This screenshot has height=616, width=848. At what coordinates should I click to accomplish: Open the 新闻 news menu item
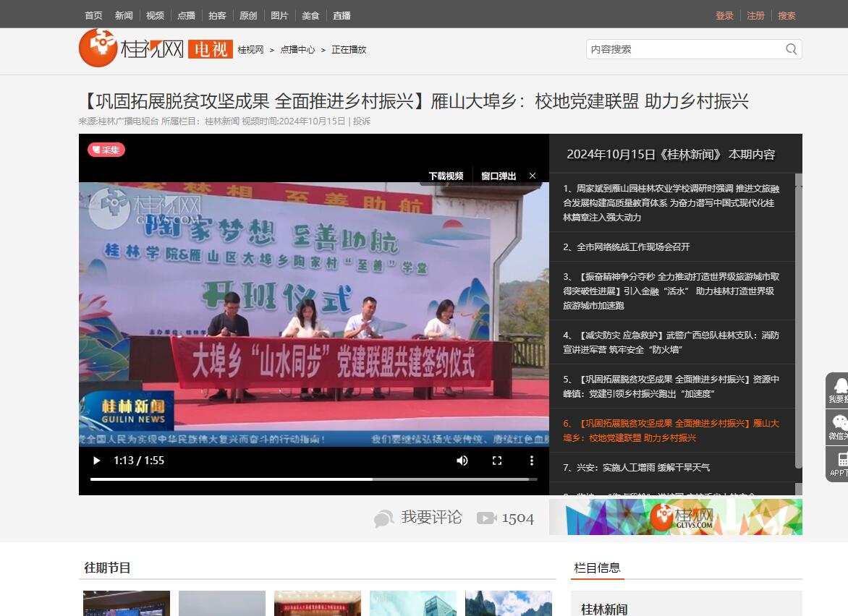pyautogui.click(x=124, y=15)
